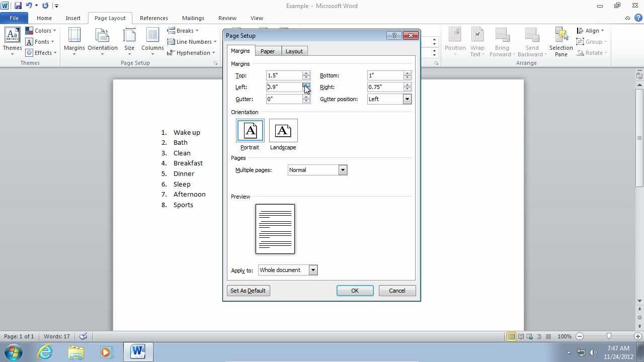Screen dimensions: 644x362
Task: Open the Columns menu
Action: point(152,42)
